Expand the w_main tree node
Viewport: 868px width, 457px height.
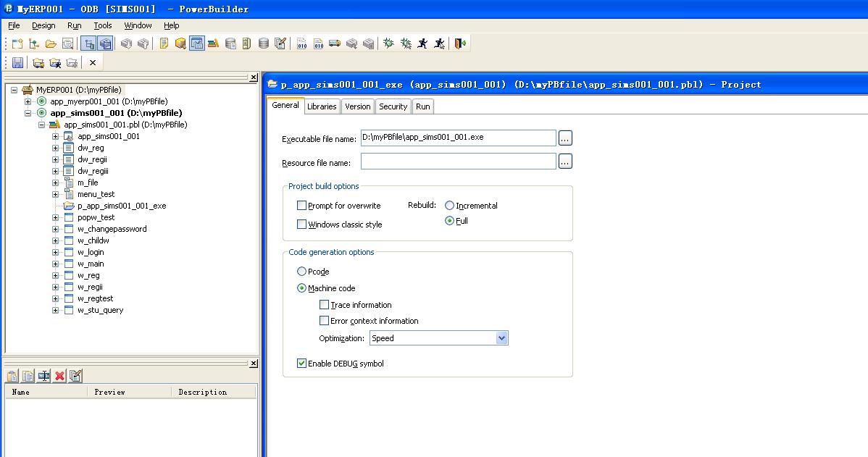pos(55,264)
